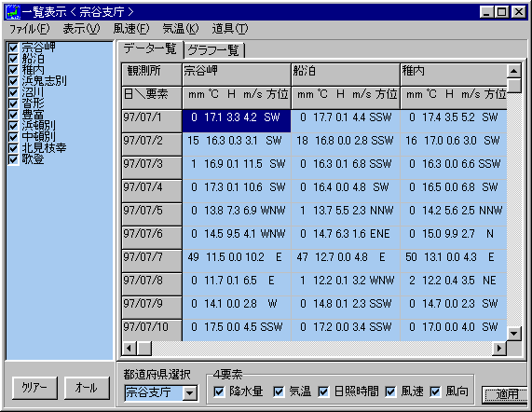
Task: Click the horizontal scrollbar left arrow
Action: pyautogui.click(x=129, y=349)
